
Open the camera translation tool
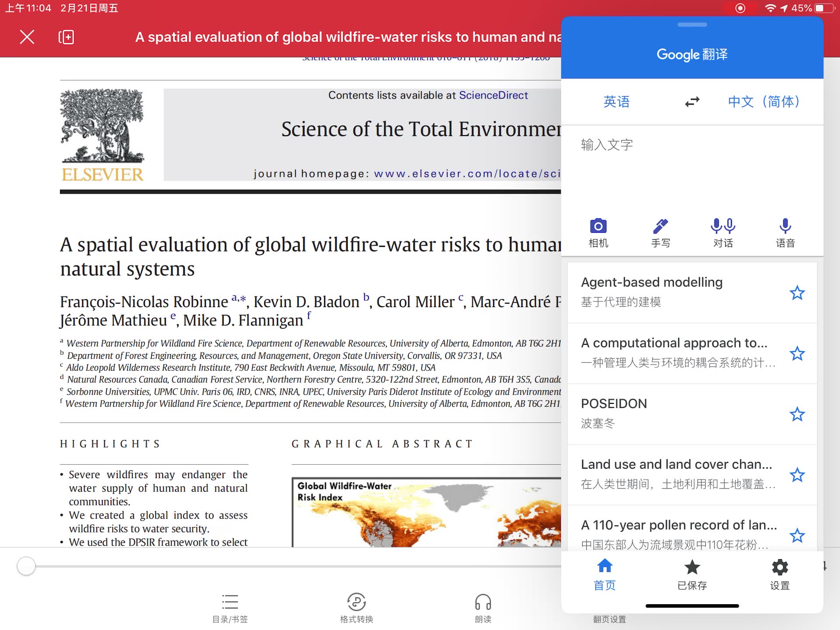(x=598, y=233)
